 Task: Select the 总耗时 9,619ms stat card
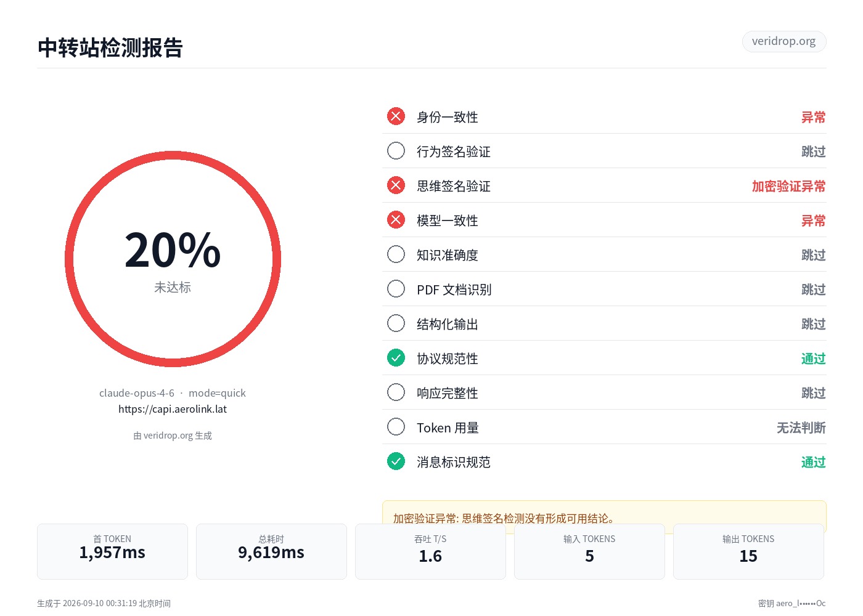pyautogui.click(x=271, y=551)
